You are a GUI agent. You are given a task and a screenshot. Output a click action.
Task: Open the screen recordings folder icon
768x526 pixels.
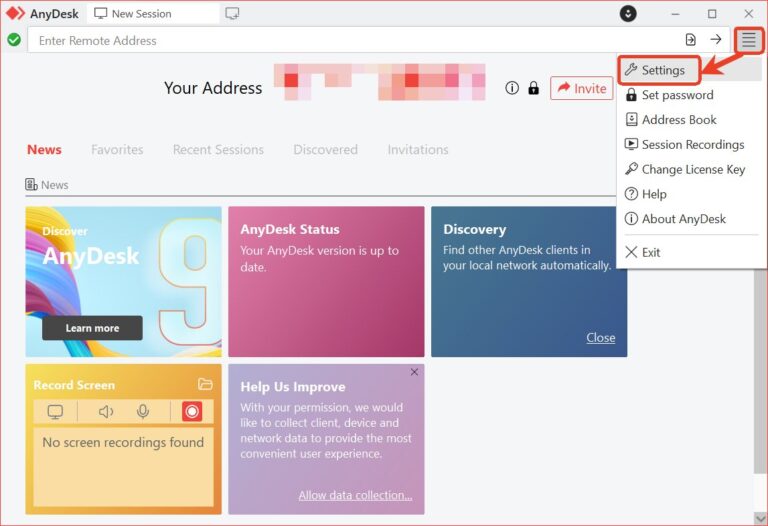tap(205, 384)
